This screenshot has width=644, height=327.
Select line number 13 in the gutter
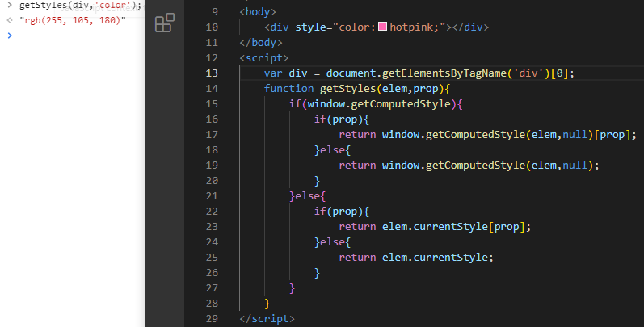pyautogui.click(x=212, y=73)
